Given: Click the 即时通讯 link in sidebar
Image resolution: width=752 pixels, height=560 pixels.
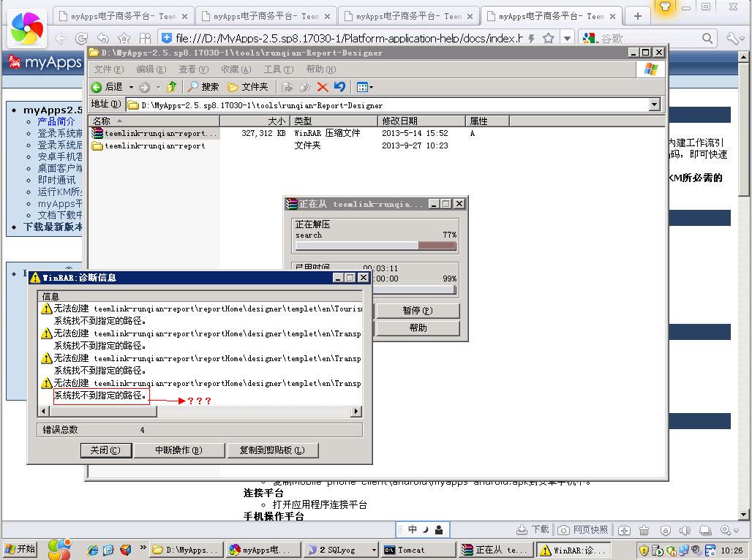Looking at the screenshot, I should pos(56,181).
